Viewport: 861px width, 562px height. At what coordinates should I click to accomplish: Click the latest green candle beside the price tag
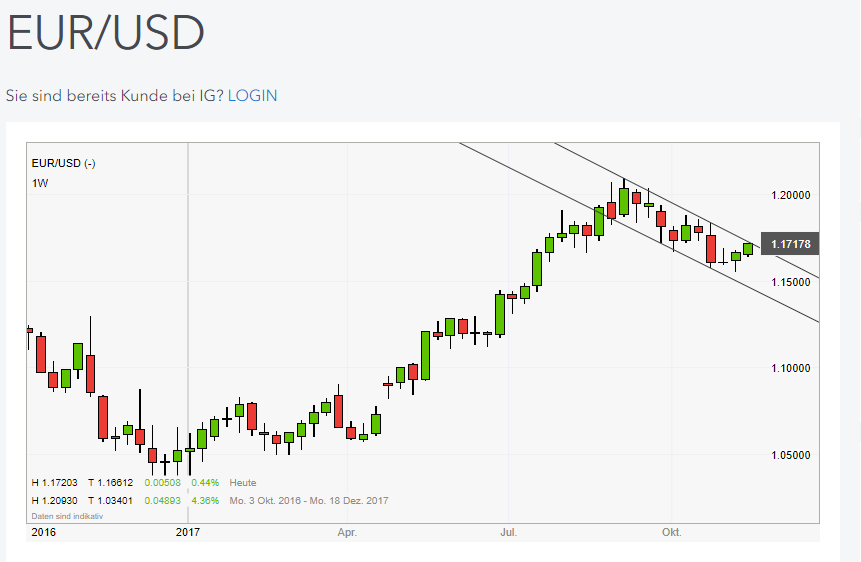(748, 249)
